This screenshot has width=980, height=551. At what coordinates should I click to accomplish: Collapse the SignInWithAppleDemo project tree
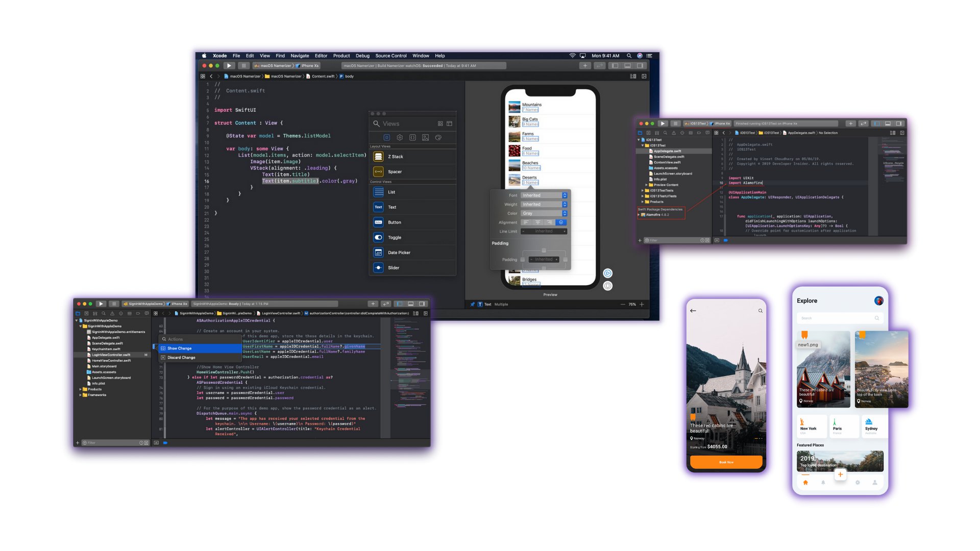coord(77,320)
